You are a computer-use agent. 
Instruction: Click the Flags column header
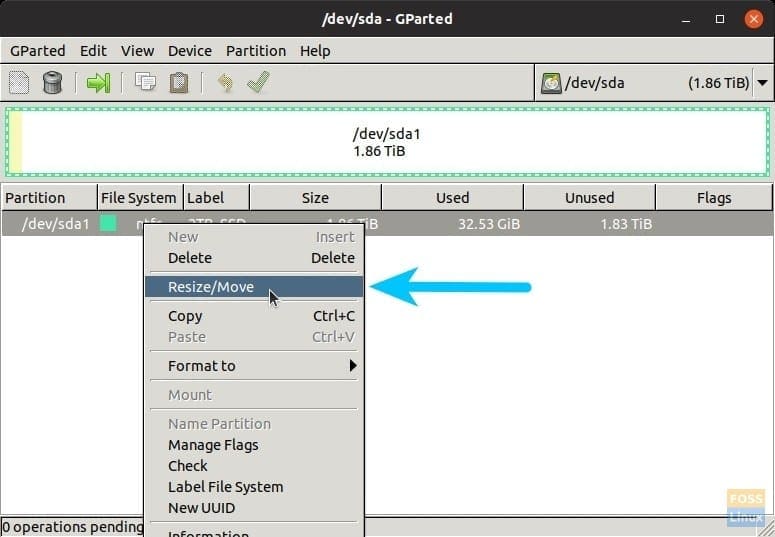pyautogui.click(x=714, y=198)
